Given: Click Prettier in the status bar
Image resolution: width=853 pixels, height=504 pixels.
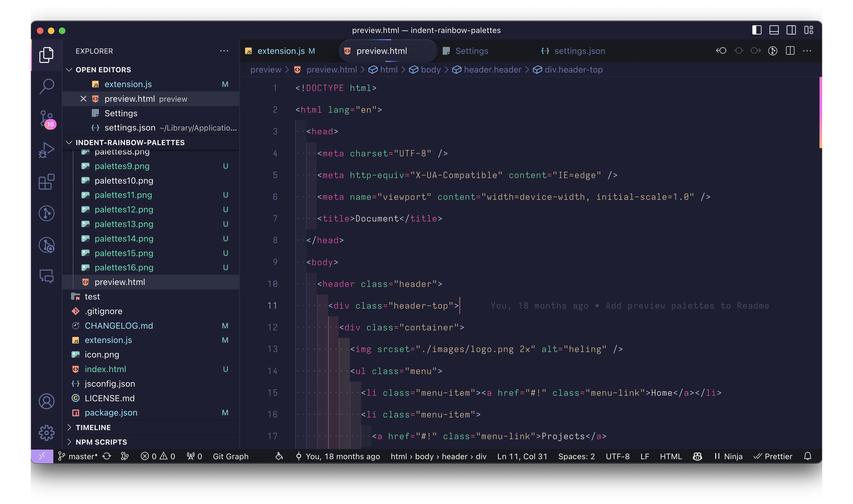Looking at the screenshot, I should pos(773,456).
